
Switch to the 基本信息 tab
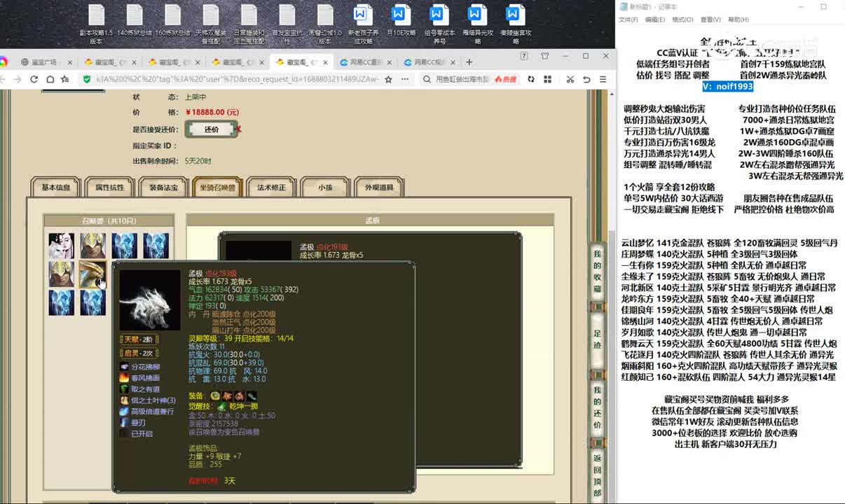tap(56, 188)
